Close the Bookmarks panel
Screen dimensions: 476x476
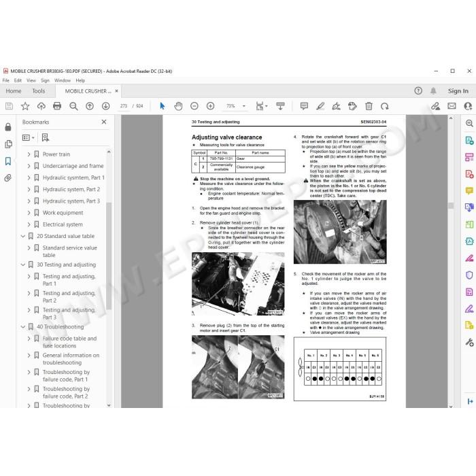click(x=104, y=122)
